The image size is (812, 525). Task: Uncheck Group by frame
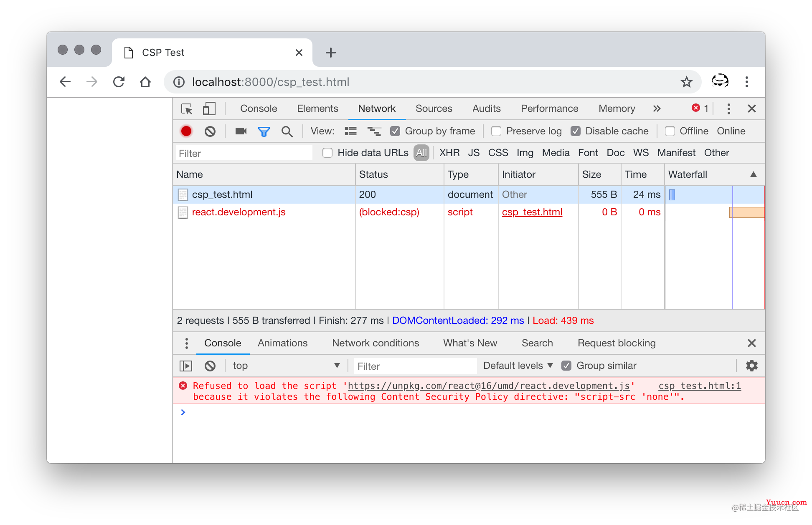tap(395, 131)
